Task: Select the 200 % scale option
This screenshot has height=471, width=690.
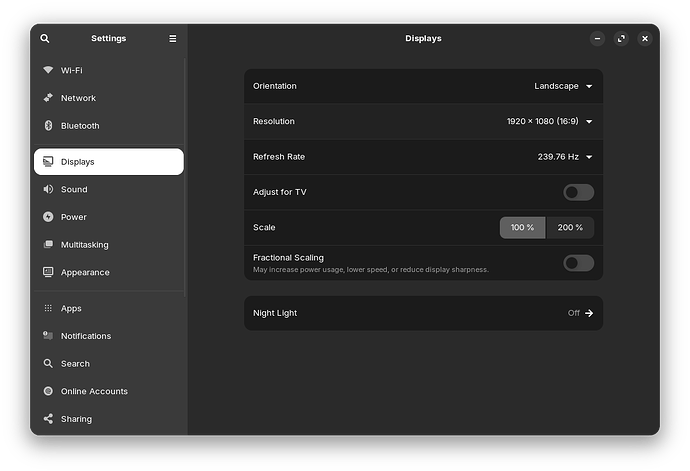Action: pyautogui.click(x=570, y=228)
